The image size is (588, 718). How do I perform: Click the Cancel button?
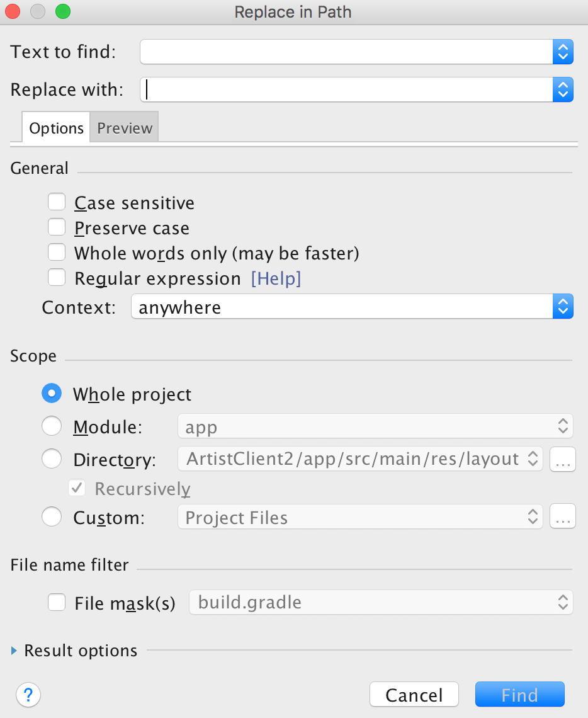point(414,695)
